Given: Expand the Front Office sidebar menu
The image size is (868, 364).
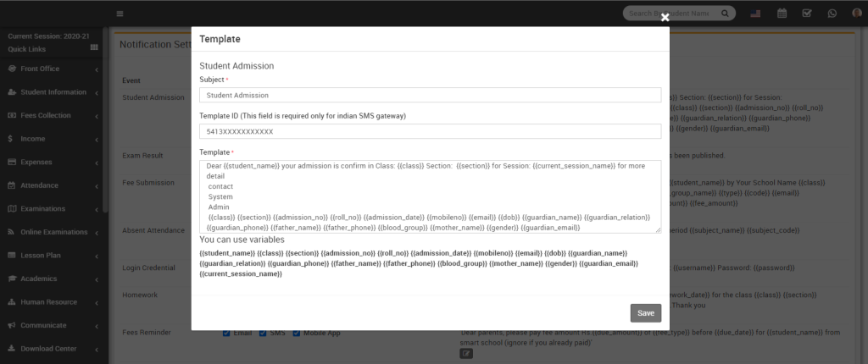Looking at the screenshot, I should coord(53,69).
